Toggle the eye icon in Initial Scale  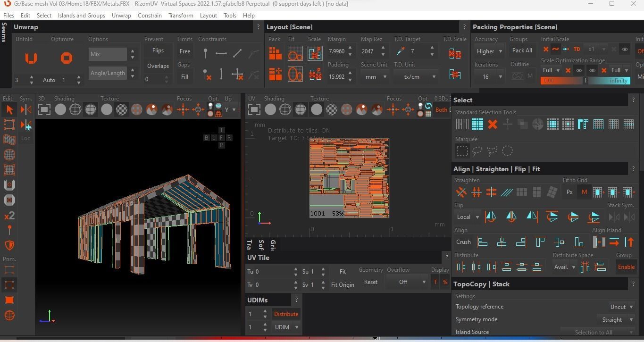(x=625, y=49)
